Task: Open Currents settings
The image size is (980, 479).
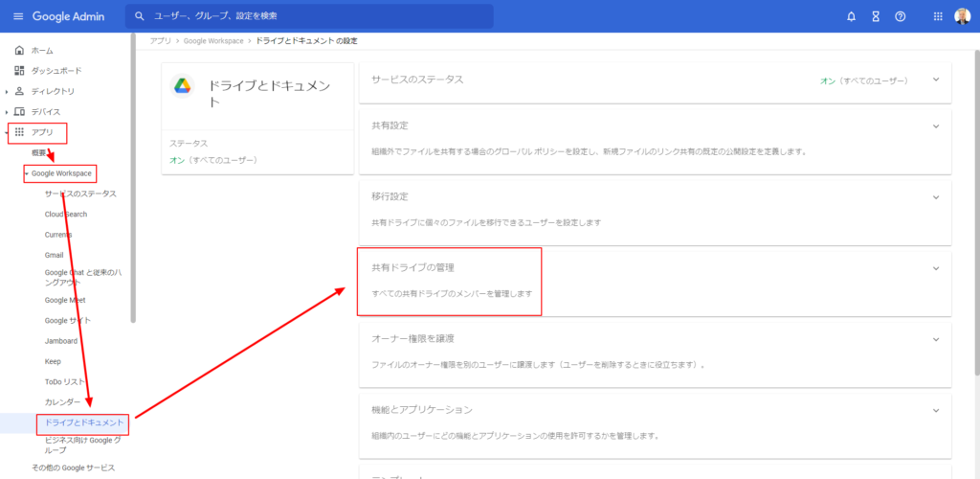Action: point(58,235)
